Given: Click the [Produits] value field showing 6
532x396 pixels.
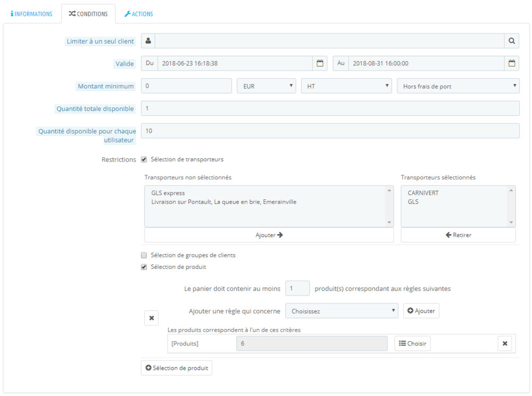Looking at the screenshot, I should pyautogui.click(x=312, y=343).
